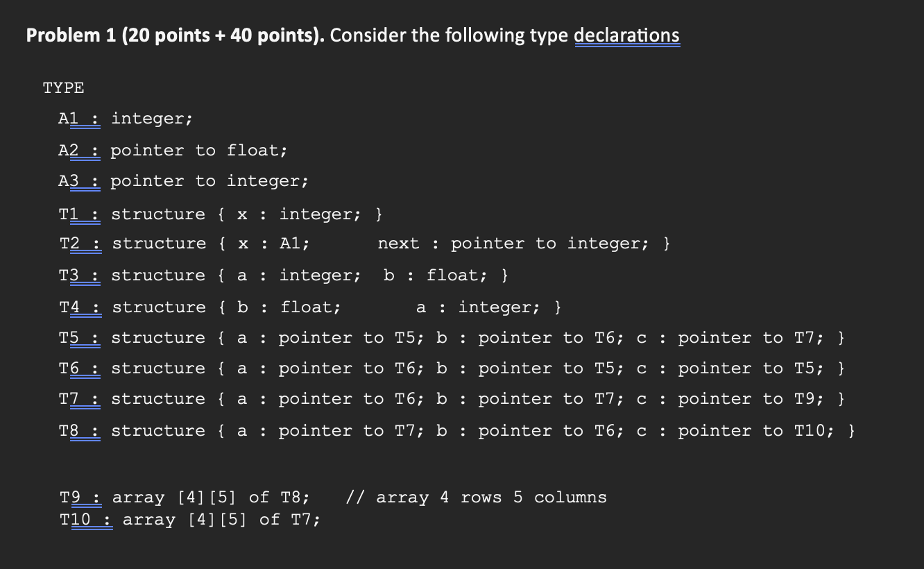The height and width of the screenshot is (569, 924).
Task: Click "next : pointer to integer" field
Action: tap(513, 244)
